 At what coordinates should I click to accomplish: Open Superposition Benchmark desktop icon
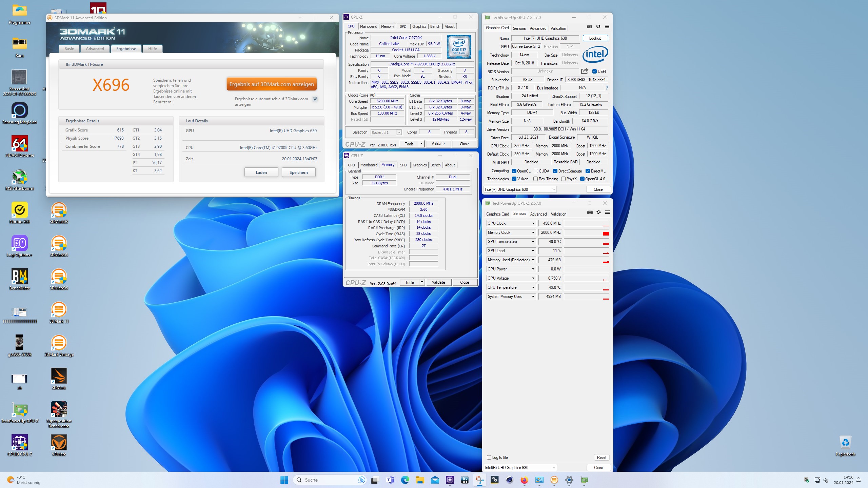[x=59, y=414]
